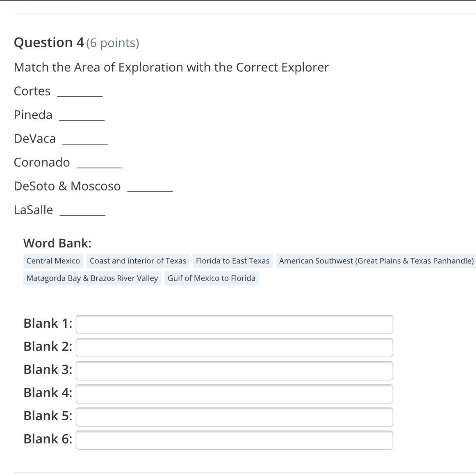Viewport: 476px width, 476px height.
Task: Click the Word Bank label
Action: tap(57, 243)
